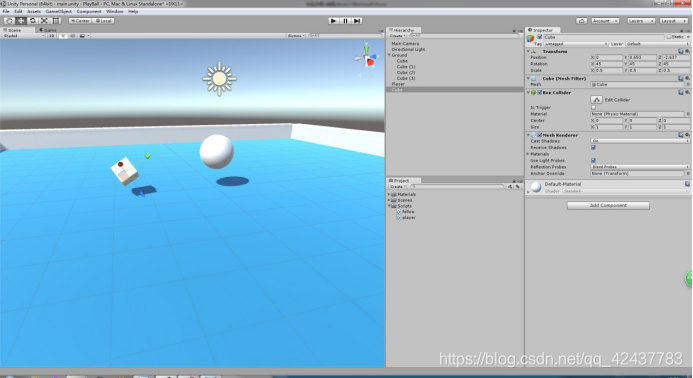Uncheck Use Light Probes
The image size is (693, 378).
pyautogui.click(x=593, y=160)
